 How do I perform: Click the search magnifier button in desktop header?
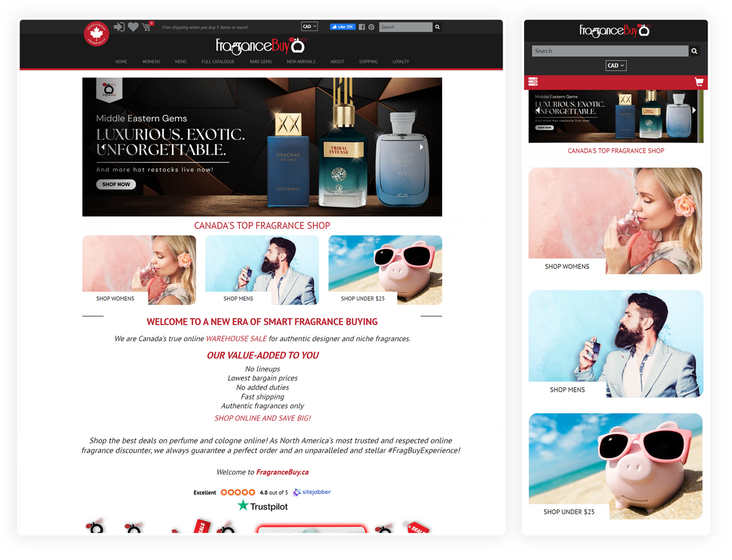click(x=437, y=27)
